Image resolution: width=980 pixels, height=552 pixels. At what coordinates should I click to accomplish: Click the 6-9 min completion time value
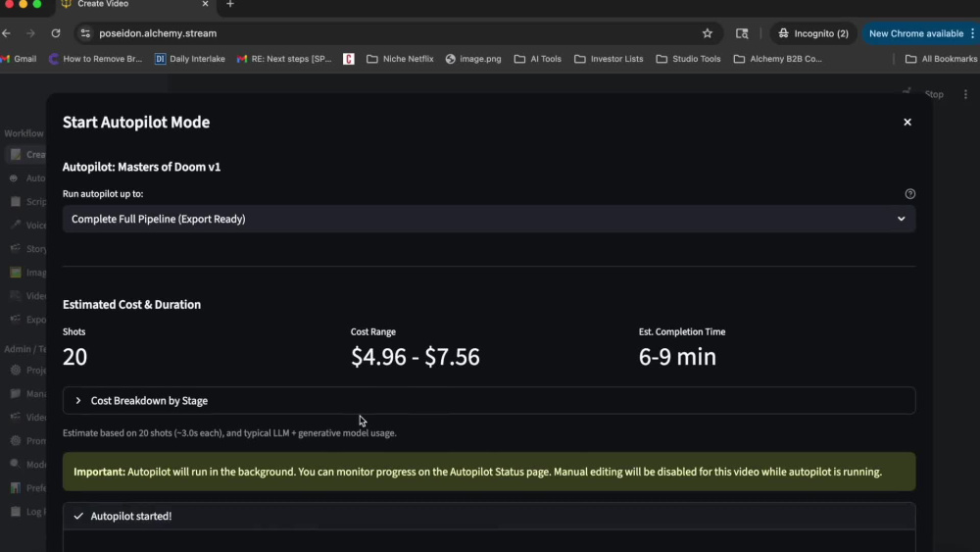click(677, 357)
